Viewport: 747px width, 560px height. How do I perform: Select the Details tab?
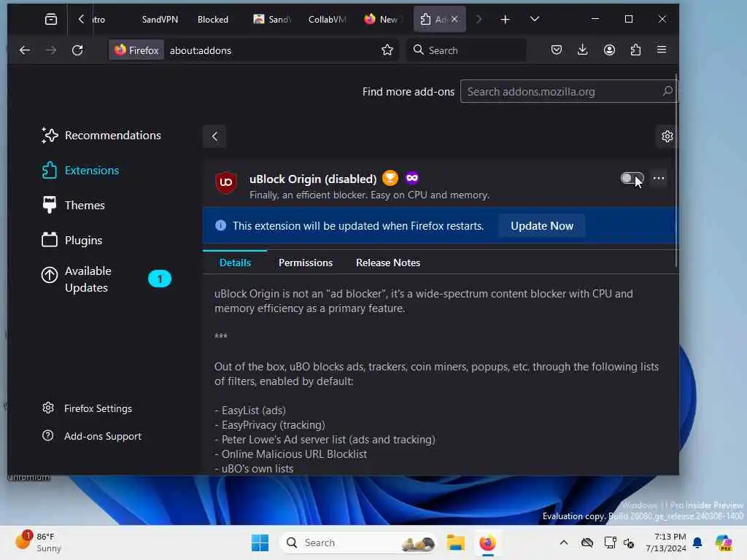pyautogui.click(x=235, y=262)
